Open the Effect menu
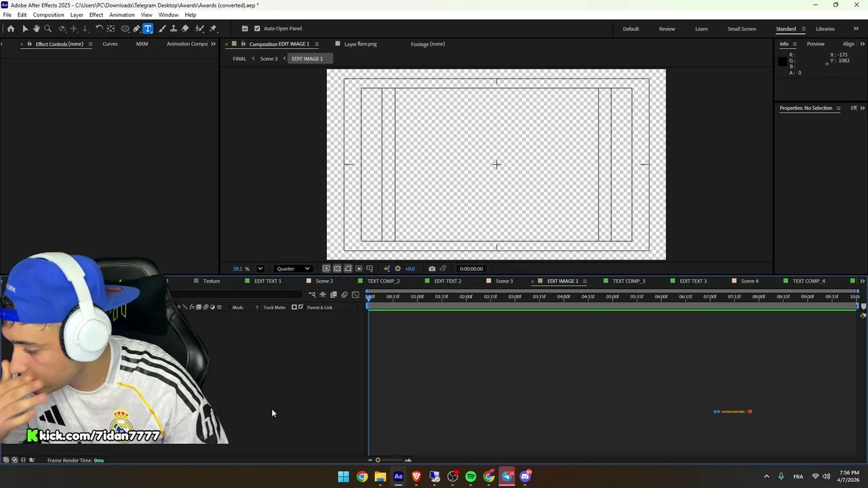The image size is (868, 488). click(96, 15)
